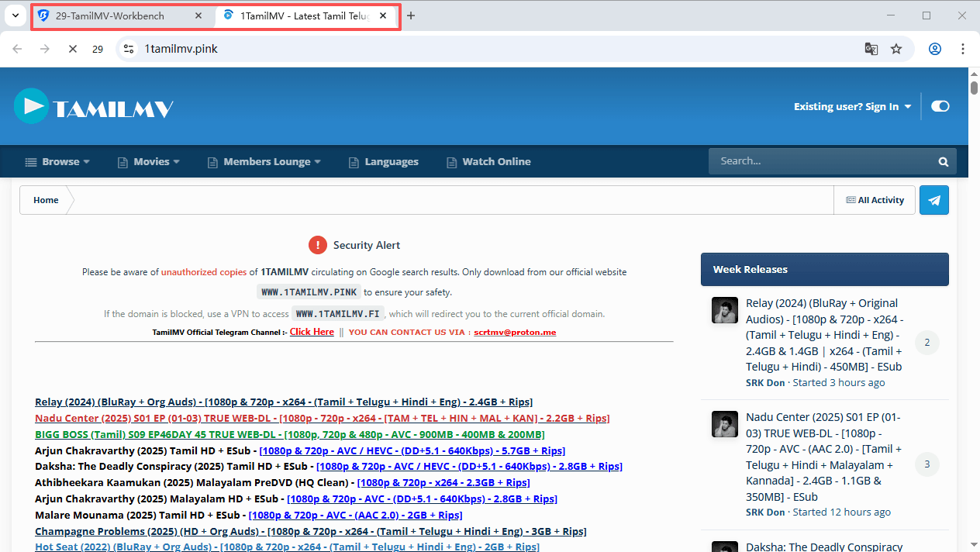Open the Movies dropdown menu
The width and height of the screenshot is (980, 552).
(x=149, y=161)
